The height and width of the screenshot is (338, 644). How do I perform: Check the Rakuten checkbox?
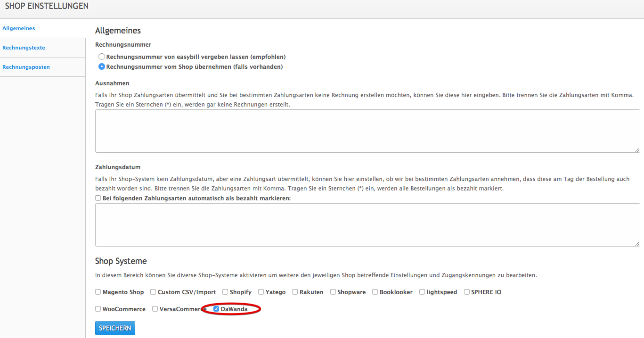pyautogui.click(x=295, y=292)
